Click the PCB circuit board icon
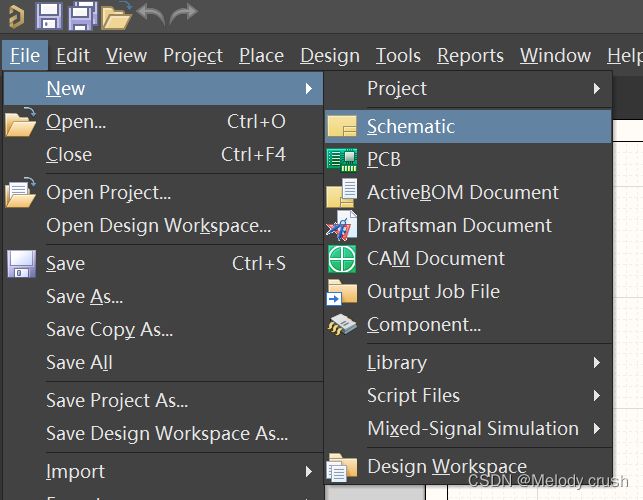Viewport: 643px width, 500px height. click(x=342, y=160)
